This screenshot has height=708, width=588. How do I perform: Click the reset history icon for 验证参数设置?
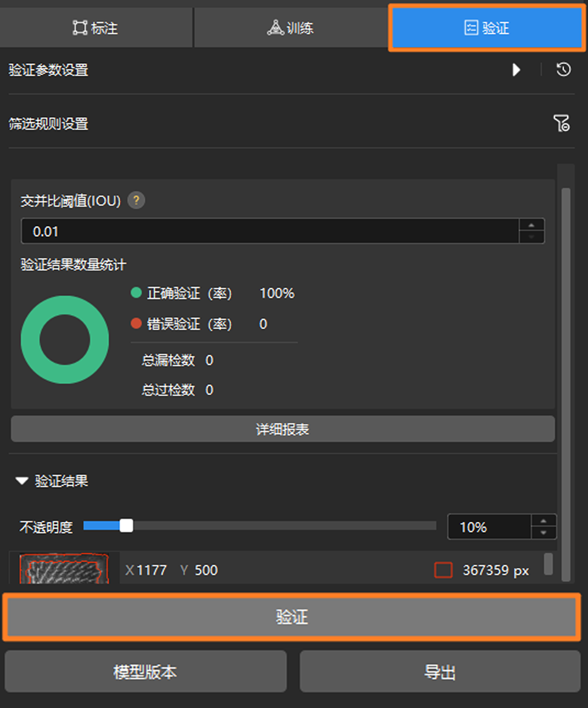[x=563, y=70]
